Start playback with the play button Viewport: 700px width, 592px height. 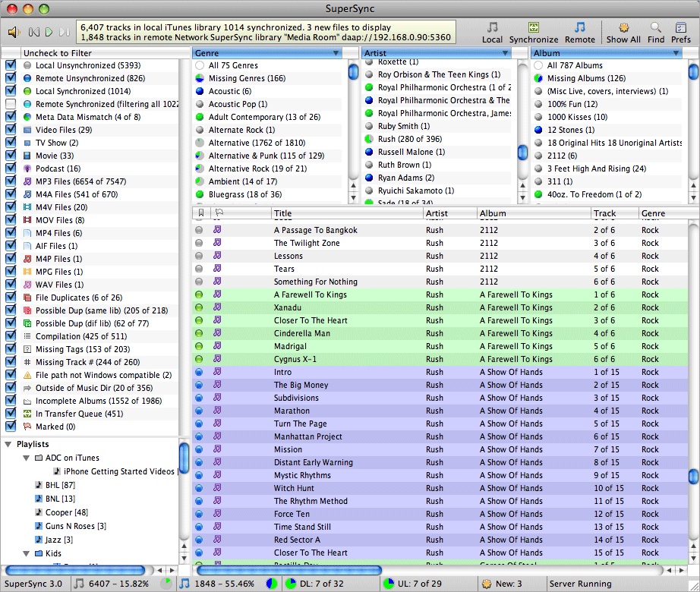point(49,32)
